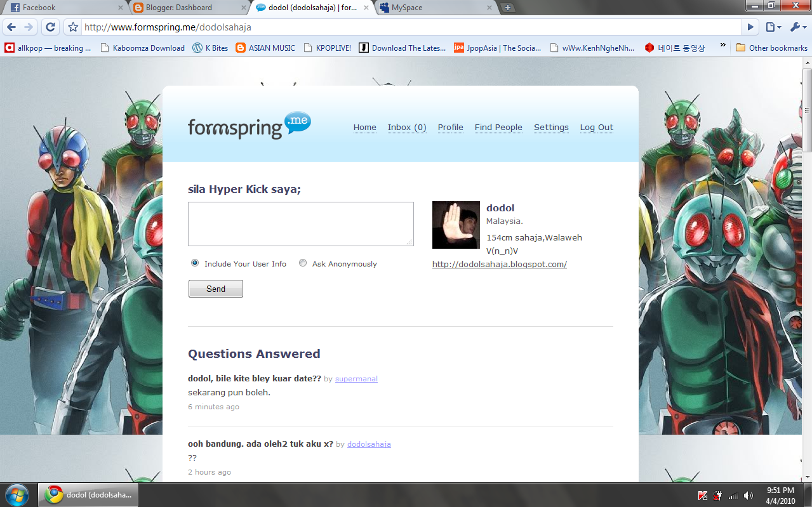812x507 pixels.
Task: Click the '2 hours ago' timestamp
Action: point(210,472)
